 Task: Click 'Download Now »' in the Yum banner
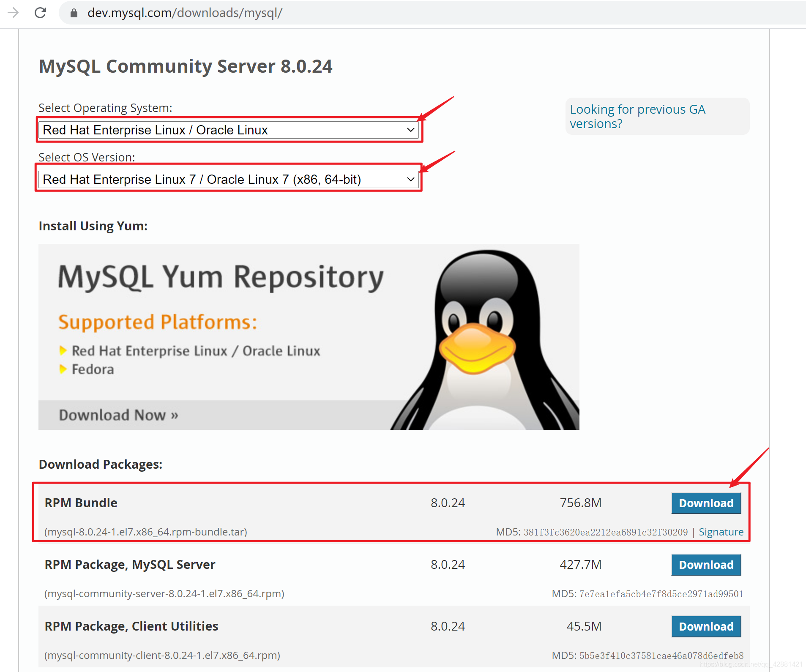pyautogui.click(x=118, y=415)
